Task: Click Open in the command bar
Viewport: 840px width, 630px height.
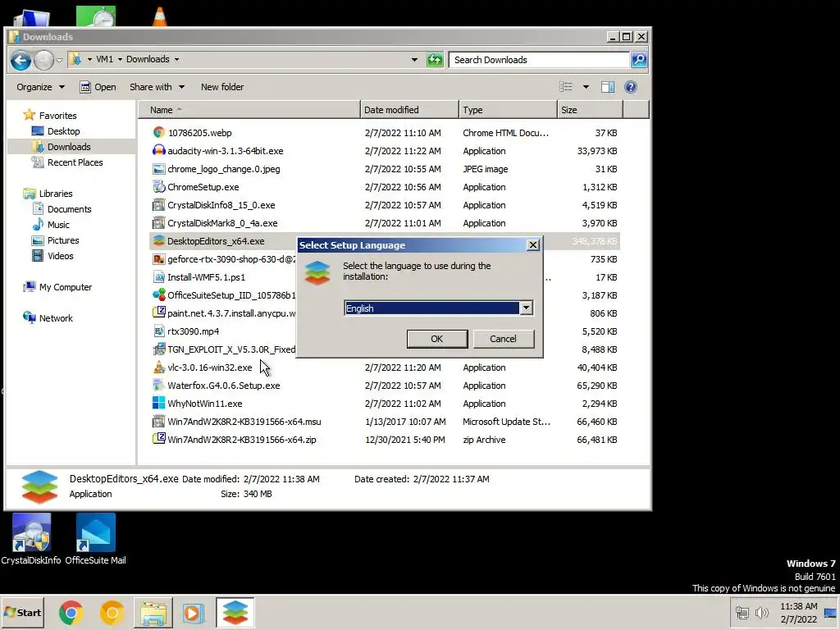Action: click(98, 87)
